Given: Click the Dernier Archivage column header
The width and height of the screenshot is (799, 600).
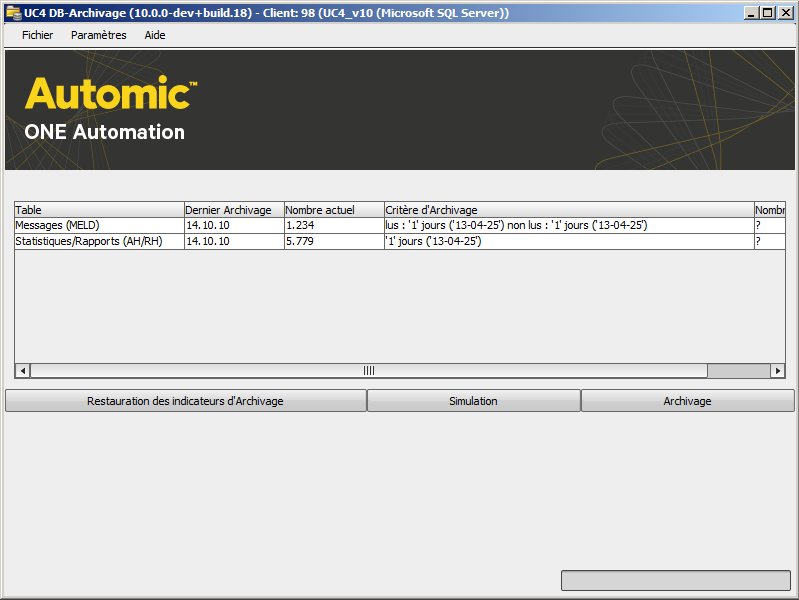Looking at the screenshot, I should pyautogui.click(x=234, y=210).
